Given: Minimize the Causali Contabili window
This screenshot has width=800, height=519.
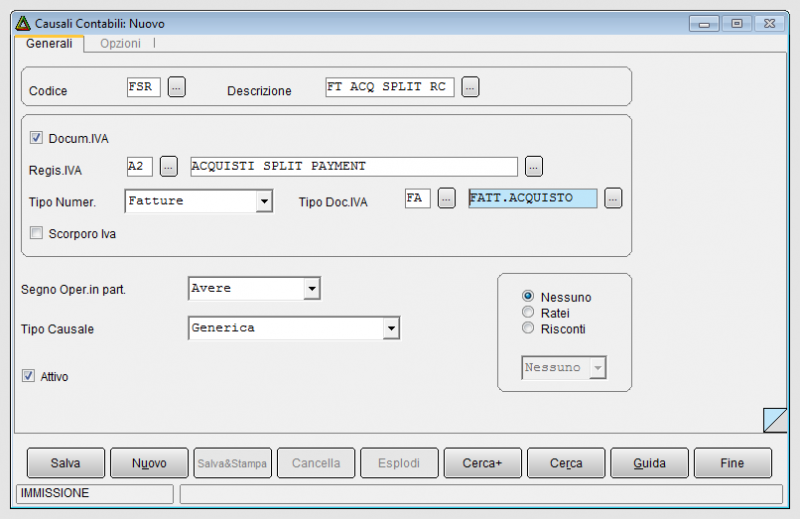Looking at the screenshot, I should click(x=704, y=23).
